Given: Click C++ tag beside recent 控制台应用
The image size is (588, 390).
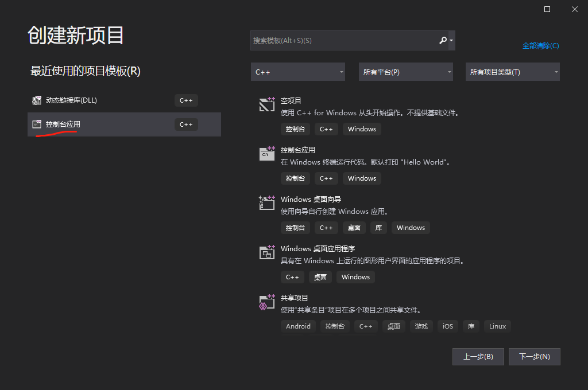Looking at the screenshot, I should coord(186,124).
